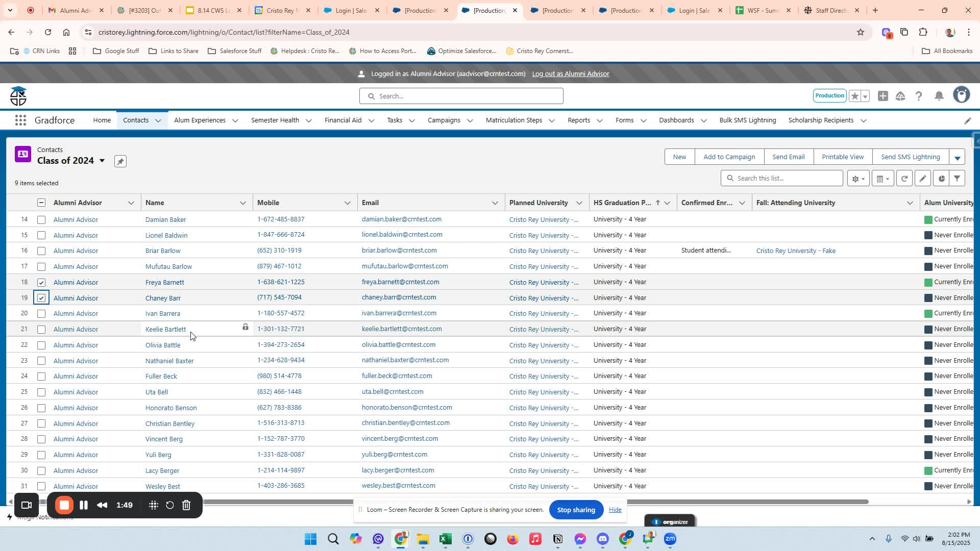This screenshot has height=551, width=980.
Task: Edit navigation bar pencil icon
Action: click(967, 121)
